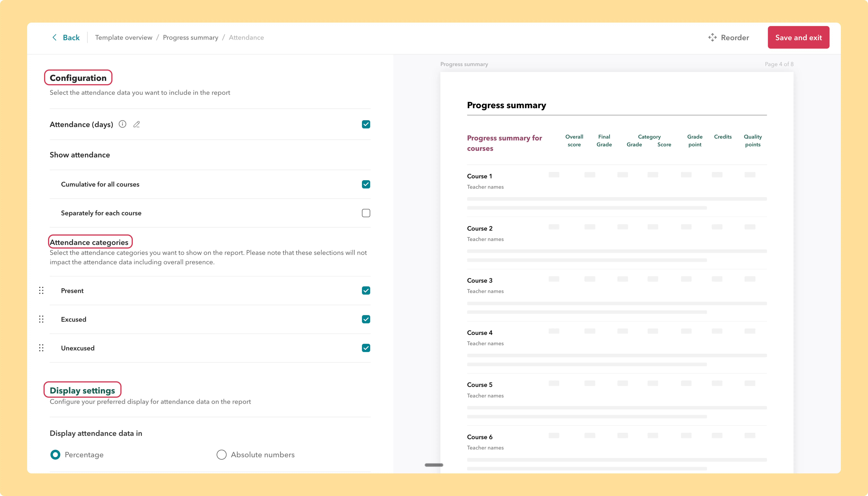868x496 pixels.
Task: Click the Attendance categories heading
Action: [x=89, y=242]
